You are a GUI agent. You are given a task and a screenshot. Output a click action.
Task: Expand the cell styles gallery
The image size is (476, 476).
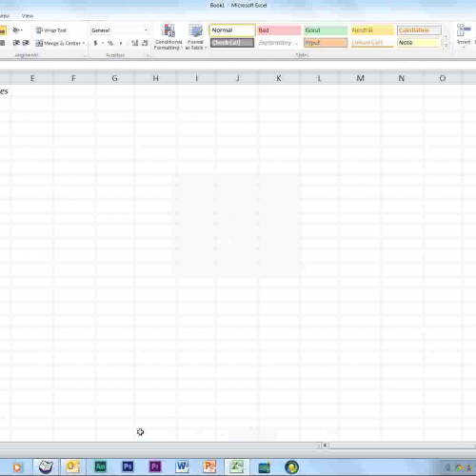tap(446, 46)
